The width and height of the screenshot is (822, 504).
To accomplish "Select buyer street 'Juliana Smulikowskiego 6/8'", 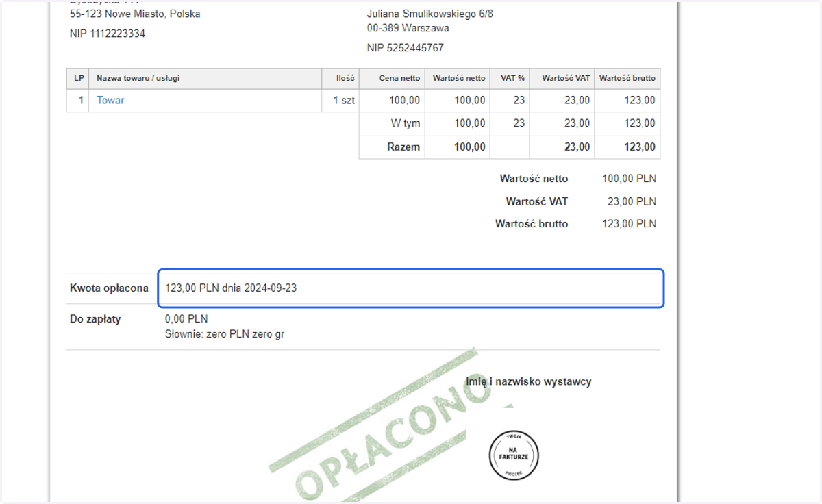I will 430,14.
